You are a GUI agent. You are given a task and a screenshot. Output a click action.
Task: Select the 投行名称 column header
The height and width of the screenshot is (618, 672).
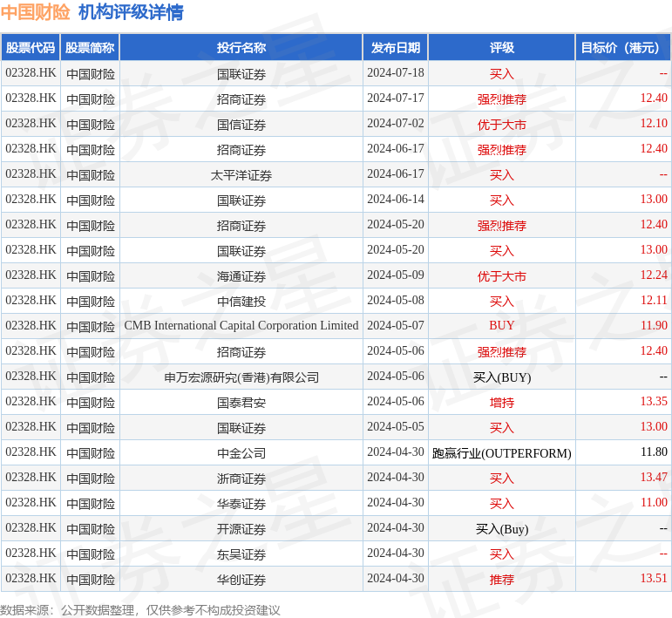pyautogui.click(x=241, y=48)
